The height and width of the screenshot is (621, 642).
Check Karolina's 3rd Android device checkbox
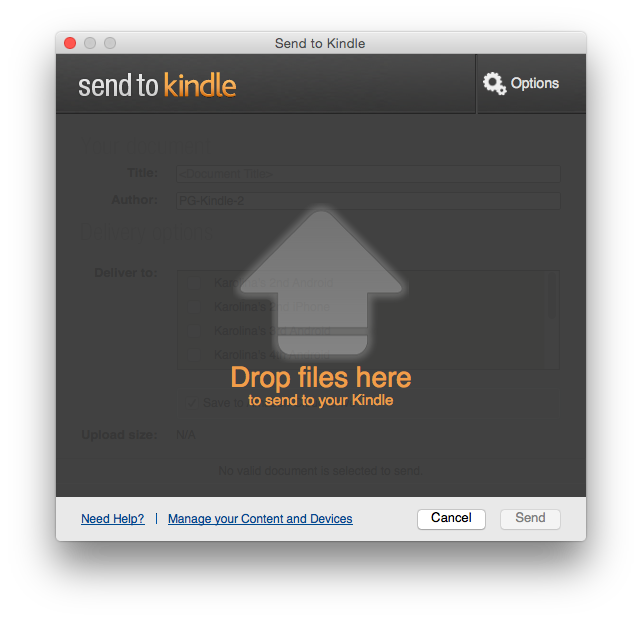click(x=194, y=330)
